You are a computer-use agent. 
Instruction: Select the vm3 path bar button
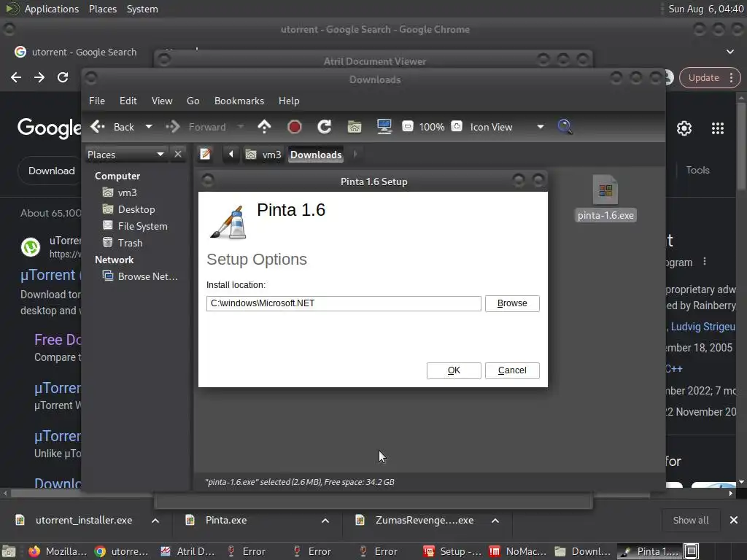263,155
